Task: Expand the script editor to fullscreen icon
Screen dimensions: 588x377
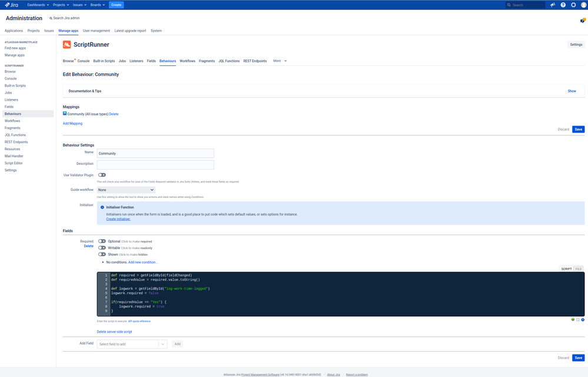Action: coord(578,319)
